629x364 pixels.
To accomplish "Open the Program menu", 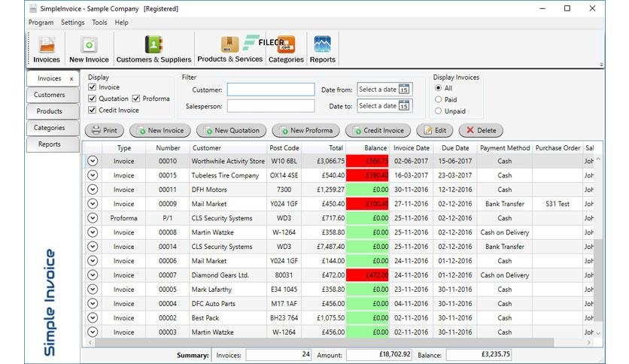I will [41, 23].
